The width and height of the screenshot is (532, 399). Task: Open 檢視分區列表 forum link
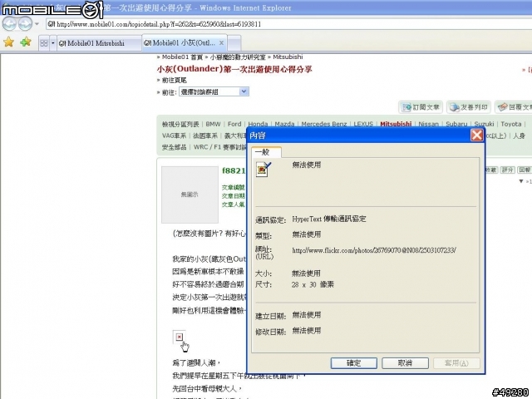(180, 124)
